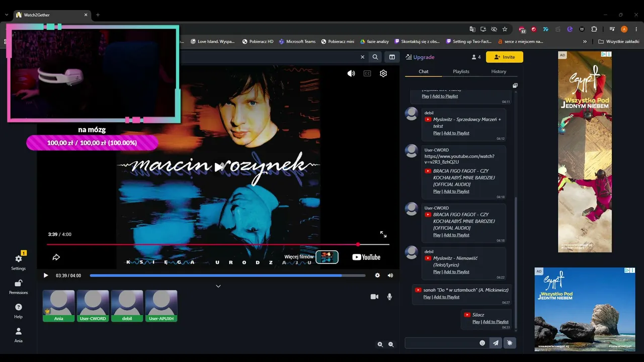Image resolution: width=644 pixels, height=362 pixels.
Task: Zoom in the room view
Action: coord(380,344)
